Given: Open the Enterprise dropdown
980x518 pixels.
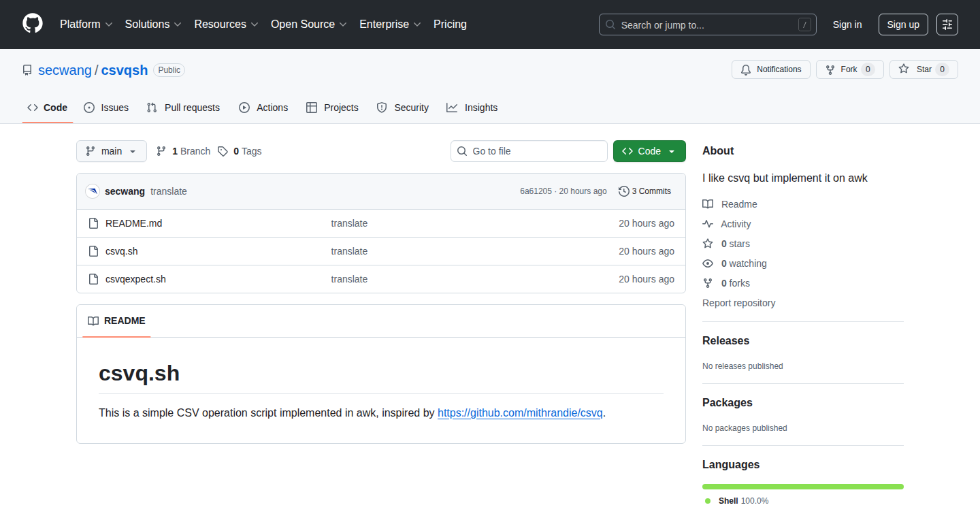Looking at the screenshot, I should click(x=390, y=24).
